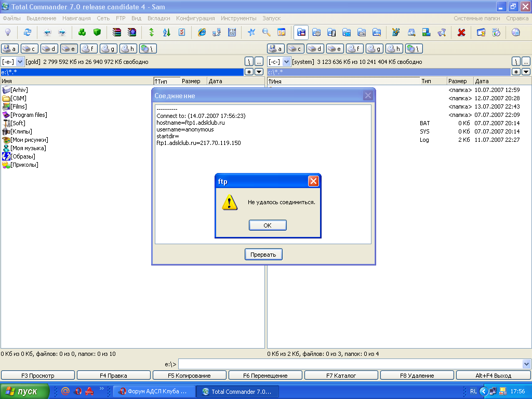Click the Прервать button
Image resolution: width=532 pixels, height=399 pixels.
click(x=263, y=255)
